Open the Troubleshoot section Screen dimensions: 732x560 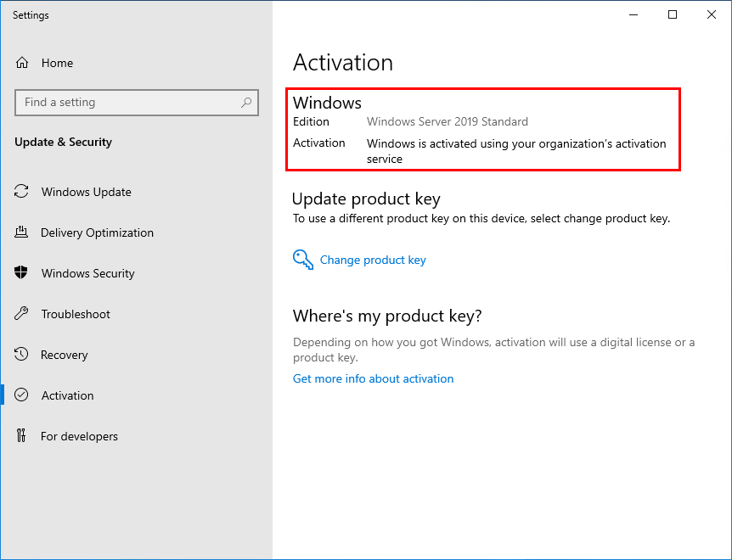[x=75, y=314]
